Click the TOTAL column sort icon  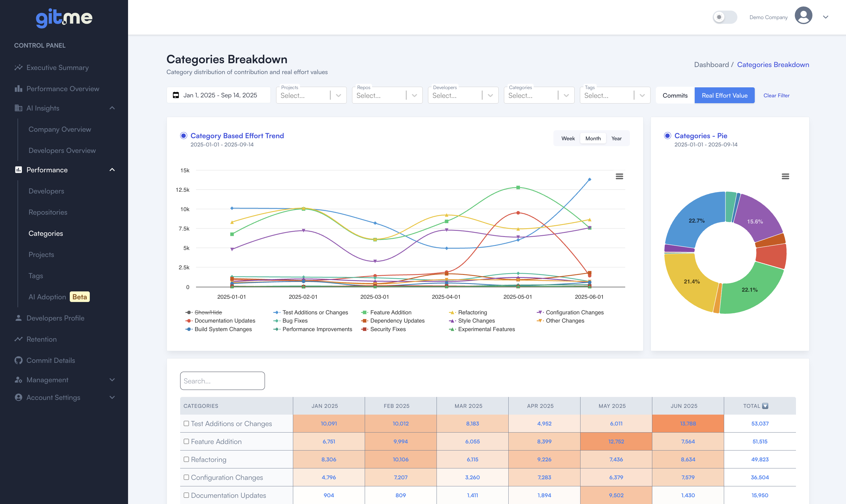[x=765, y=406]
